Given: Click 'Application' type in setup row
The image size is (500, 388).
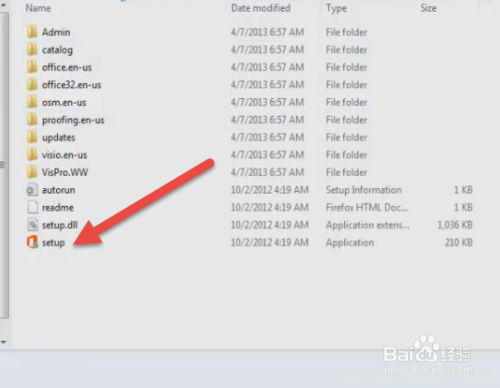Looking at the screenshot, I should click(350, 243).
